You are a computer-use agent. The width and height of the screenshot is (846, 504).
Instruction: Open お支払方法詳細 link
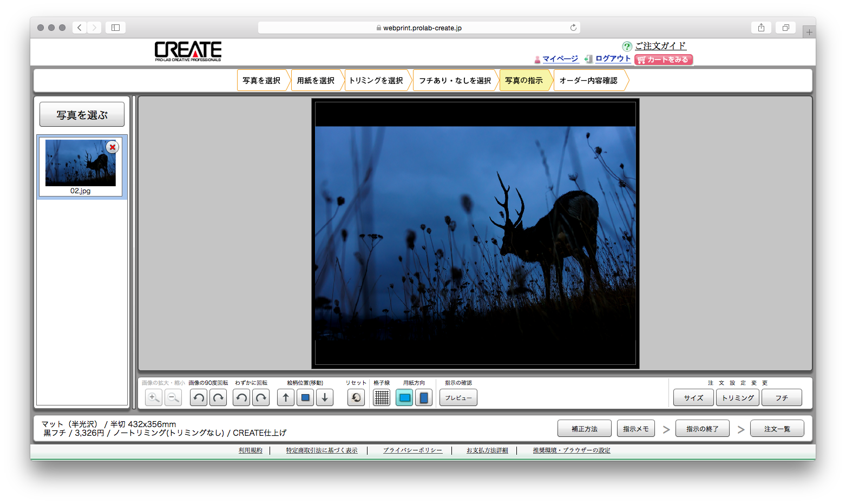[487, 450]
